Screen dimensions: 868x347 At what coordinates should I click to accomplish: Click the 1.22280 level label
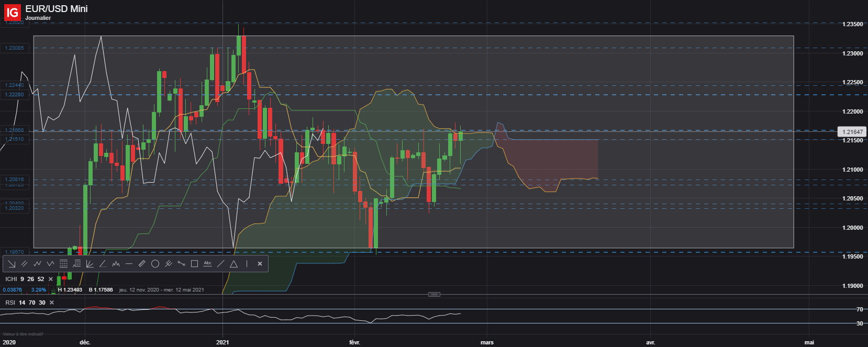[x=14, y=95]
